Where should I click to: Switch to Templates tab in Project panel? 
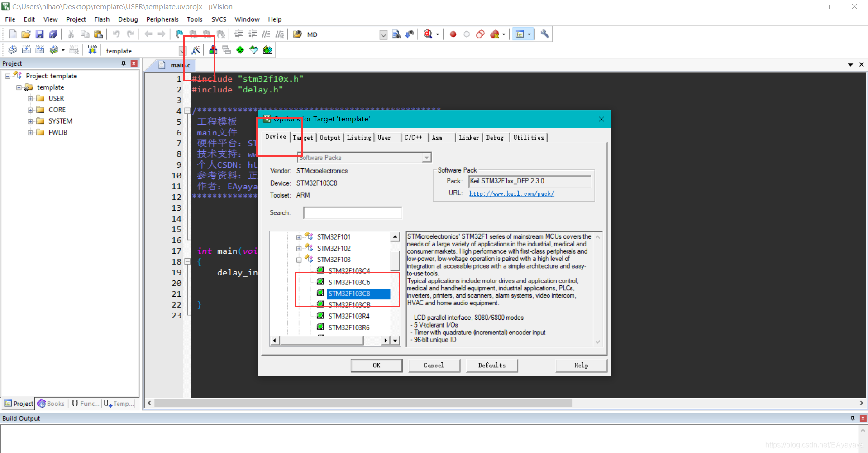[119, 404]
